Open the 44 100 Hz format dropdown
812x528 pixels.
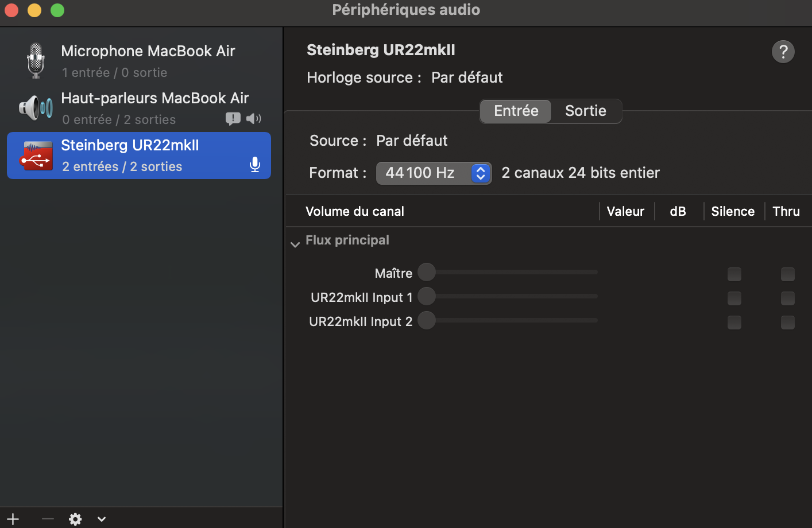click(434, 173)
